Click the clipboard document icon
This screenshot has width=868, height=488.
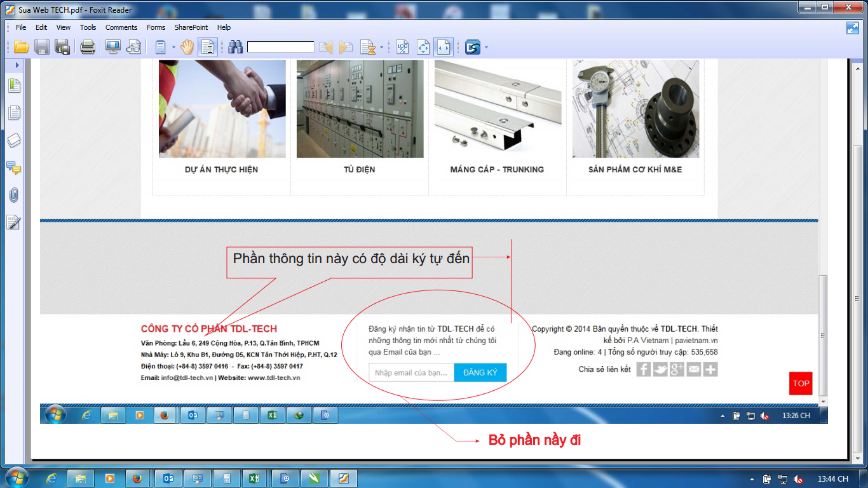(160, 47)
